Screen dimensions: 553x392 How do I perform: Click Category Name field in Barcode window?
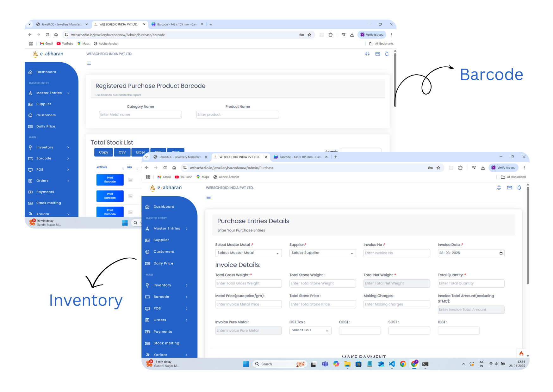tap(140, 115)
